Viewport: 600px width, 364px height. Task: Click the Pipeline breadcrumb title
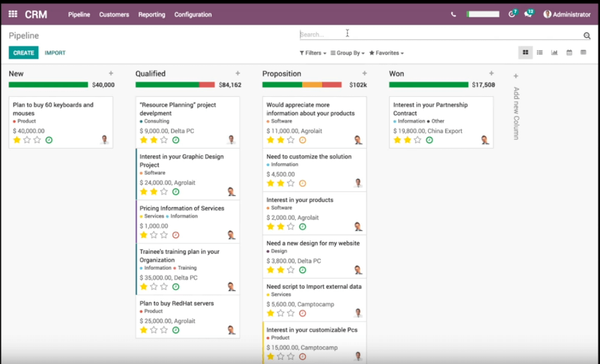(24, 36)
